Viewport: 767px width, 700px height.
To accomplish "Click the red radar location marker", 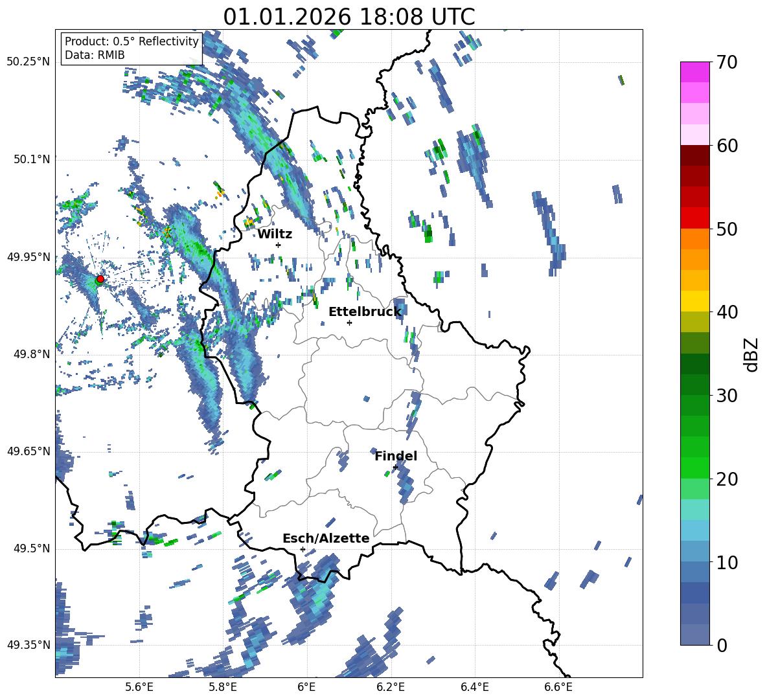I will [100, 279].
